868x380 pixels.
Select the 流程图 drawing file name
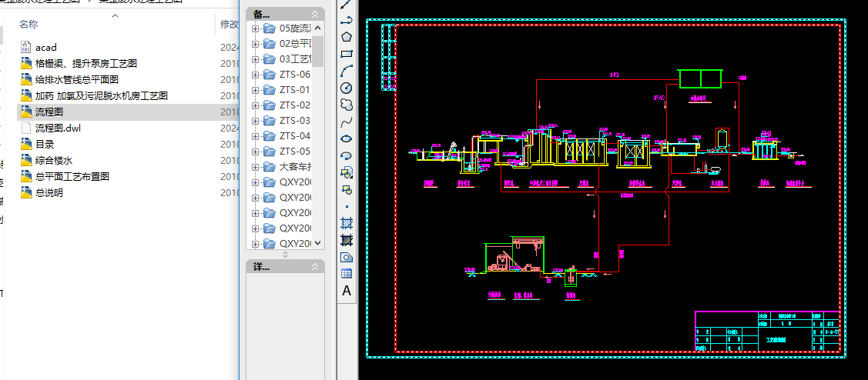click(x=49, y=112)
